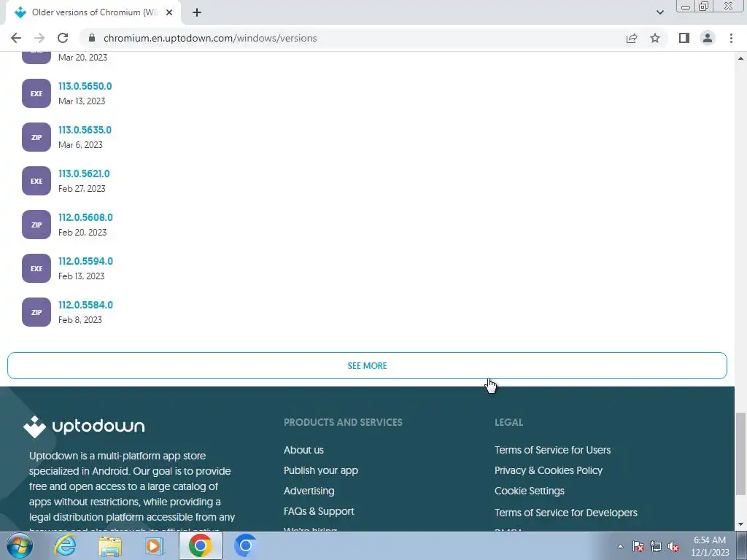This screenshot has width=747, height=560.
Task: Click the scrollbar down arrow
Action: pos(741,525)
